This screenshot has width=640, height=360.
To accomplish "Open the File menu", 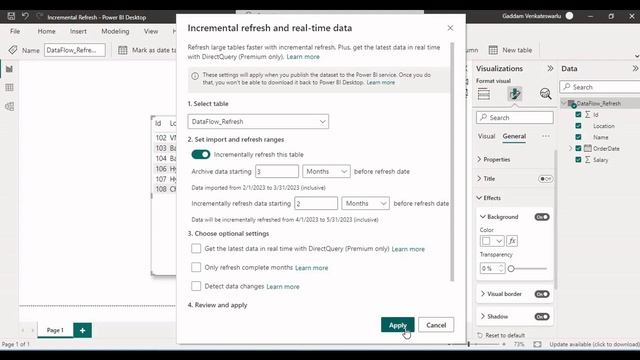I will [15, 31].
